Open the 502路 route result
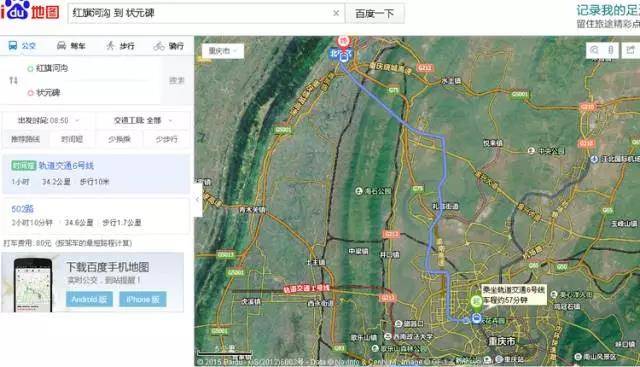Viewport: 640px width, 367px height. (96, 216)
